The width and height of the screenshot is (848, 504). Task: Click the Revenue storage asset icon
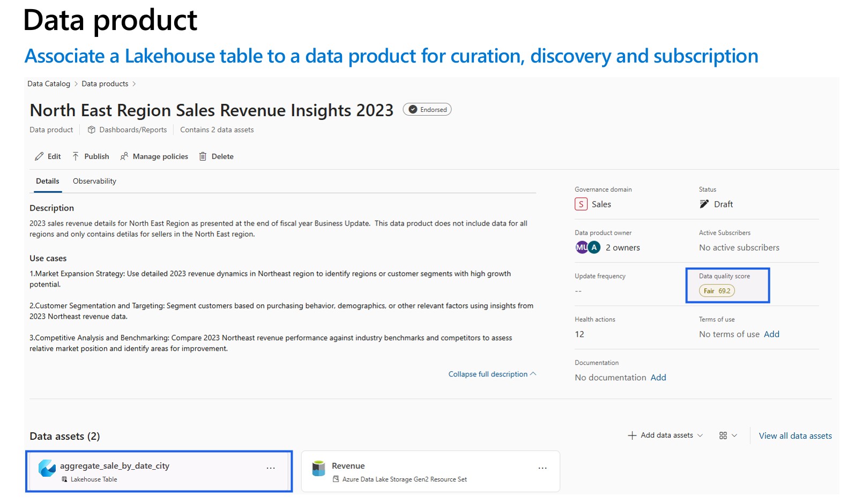(319, 468)
